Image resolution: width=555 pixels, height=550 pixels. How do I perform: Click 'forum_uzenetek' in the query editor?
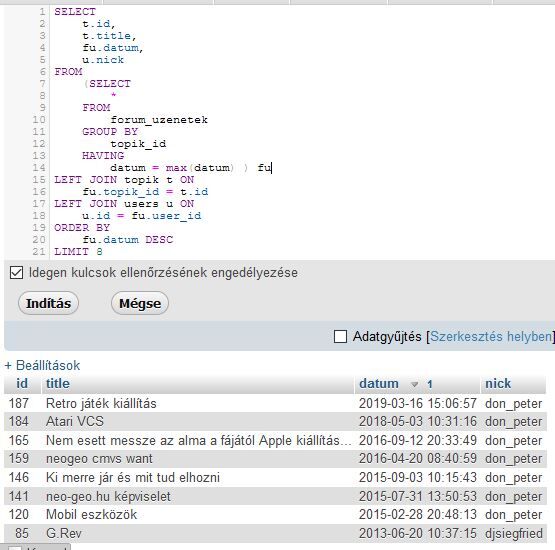(159, 120)
